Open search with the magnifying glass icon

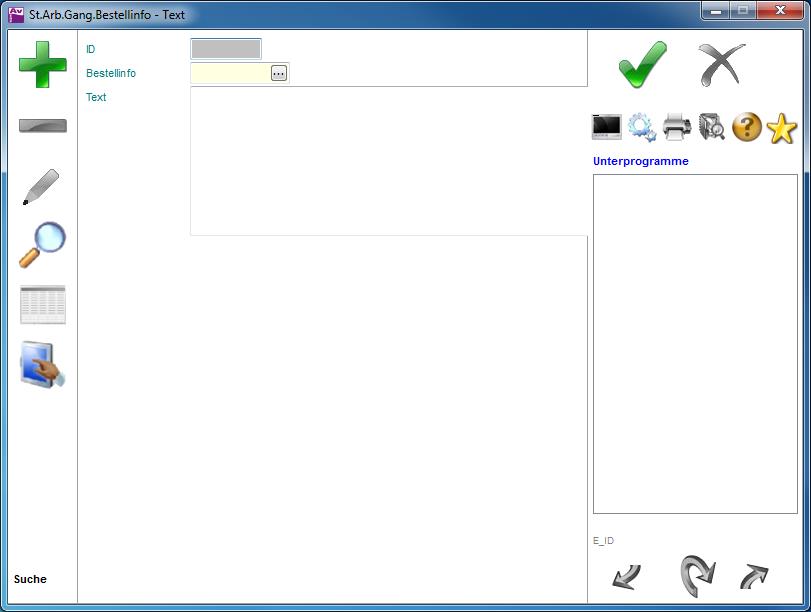pyautogui.click(x=43, y=244)
